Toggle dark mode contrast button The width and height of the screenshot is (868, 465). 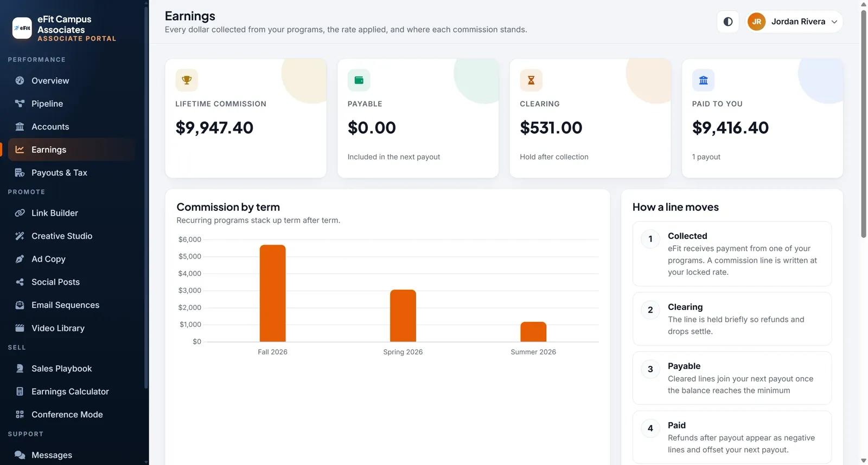point(728,22)
